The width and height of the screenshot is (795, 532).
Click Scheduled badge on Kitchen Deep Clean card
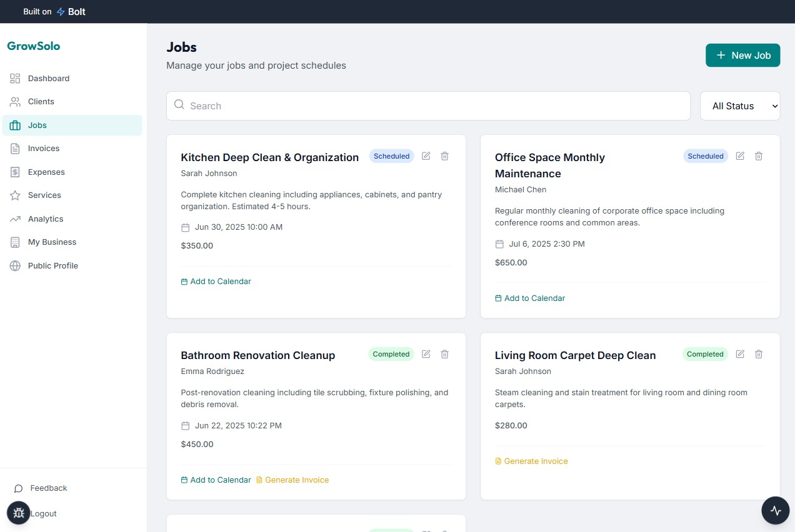[x=391, y=156]
